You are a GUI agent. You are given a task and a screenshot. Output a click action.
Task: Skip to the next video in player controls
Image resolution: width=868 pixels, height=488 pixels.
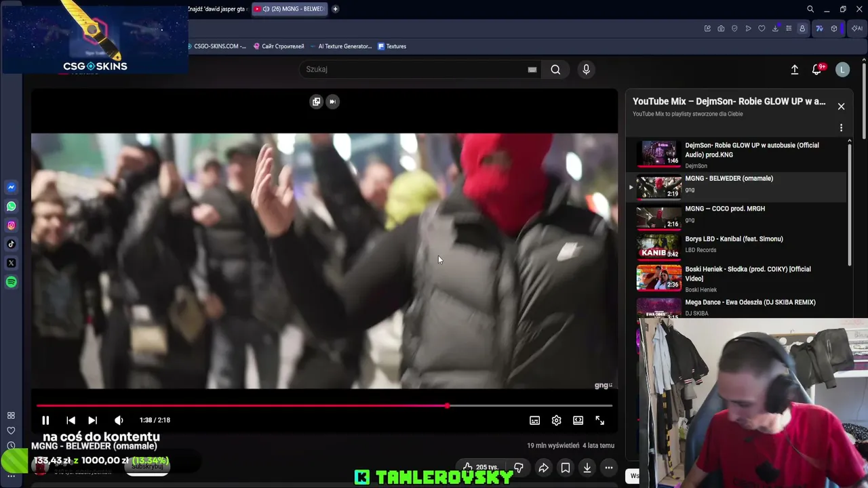click(x=93, y=420)
